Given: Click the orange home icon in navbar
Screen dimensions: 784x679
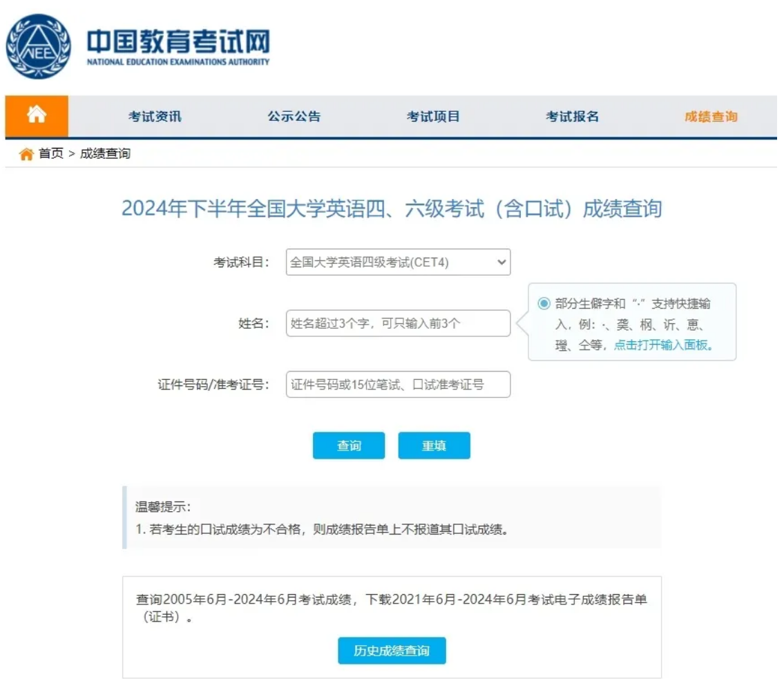Looking at the screenshot, I should 37,116.
